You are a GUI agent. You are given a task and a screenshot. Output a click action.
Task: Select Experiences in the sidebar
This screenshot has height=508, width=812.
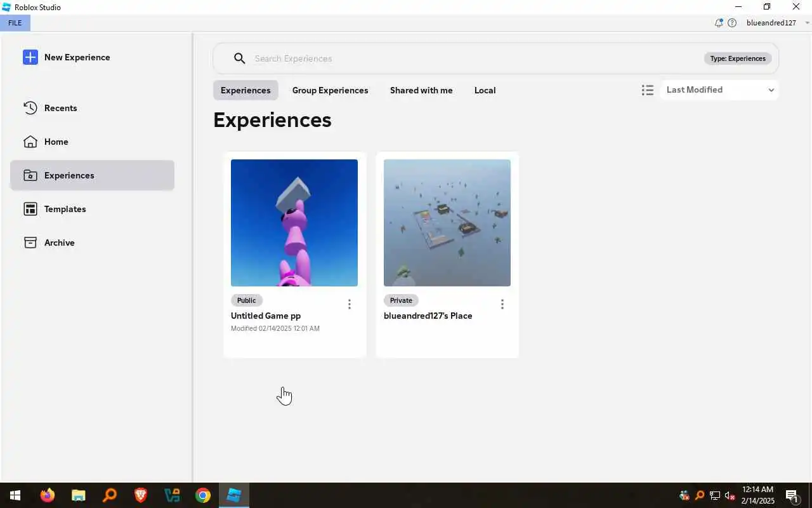pyautogui.click(x=92, y=175)
